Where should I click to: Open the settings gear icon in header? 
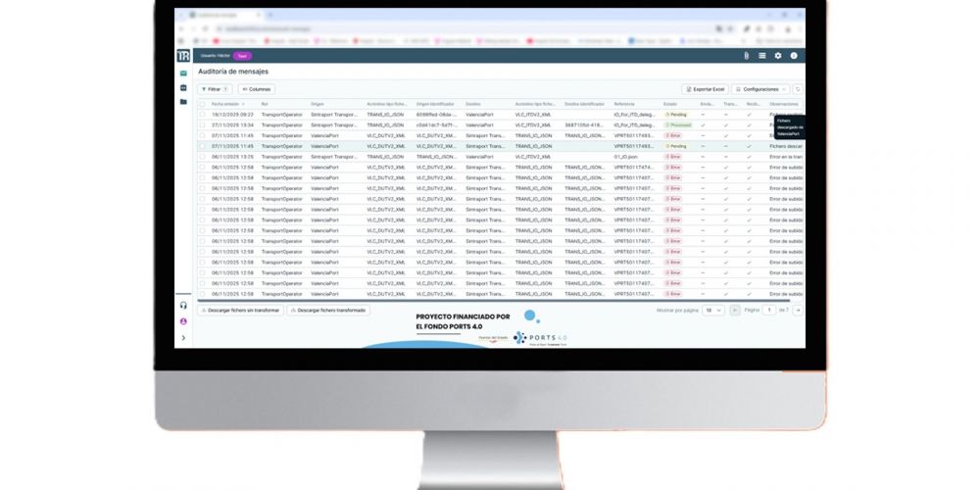[x=778, y=56]
